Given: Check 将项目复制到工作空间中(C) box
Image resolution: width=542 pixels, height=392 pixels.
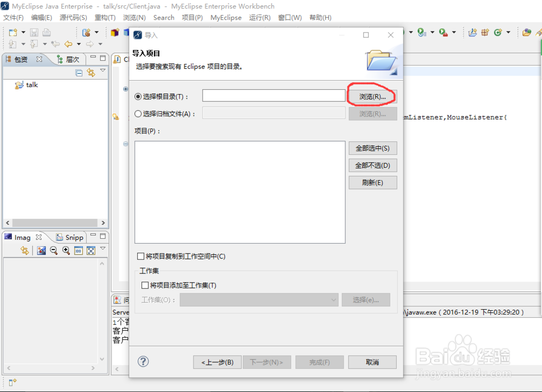Looking at the screenshot, I should point(141,256).
